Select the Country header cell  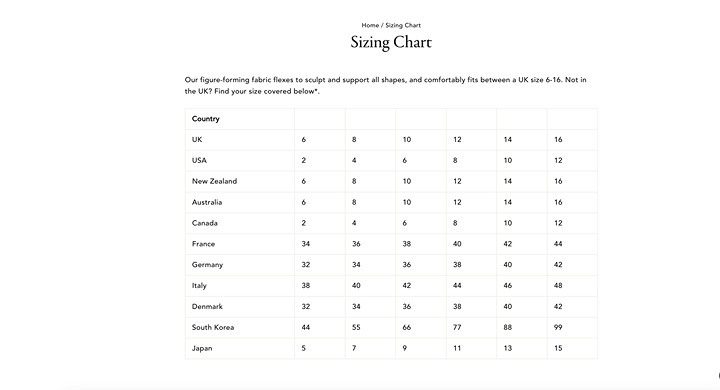pos(206,119)
